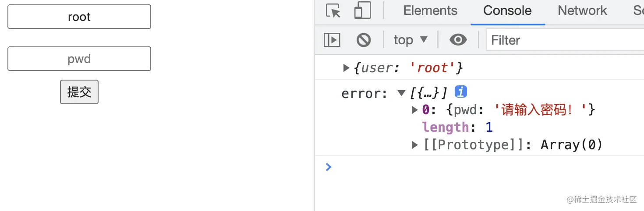Image resolution: width=644 pixels, height=211 pixels.
Task: Open the Network tab
Action: click(x=582, y=11)
